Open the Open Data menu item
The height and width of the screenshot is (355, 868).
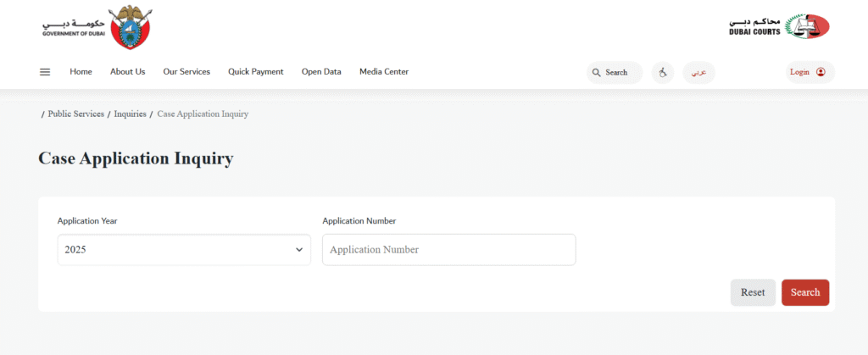pyautogui.click(x=321, y=72)
